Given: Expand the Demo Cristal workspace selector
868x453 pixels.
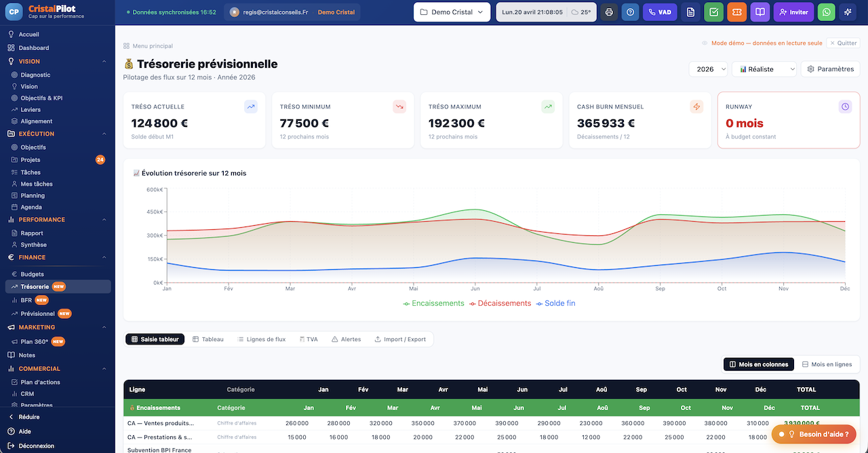Looking at the screenshot, I should pos(452,12).
